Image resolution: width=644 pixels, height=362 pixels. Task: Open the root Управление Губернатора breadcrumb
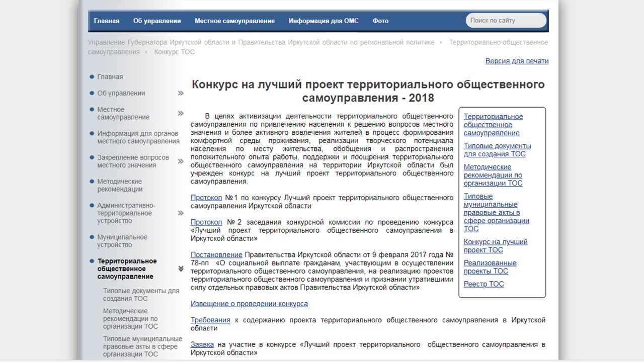(261, 42)
